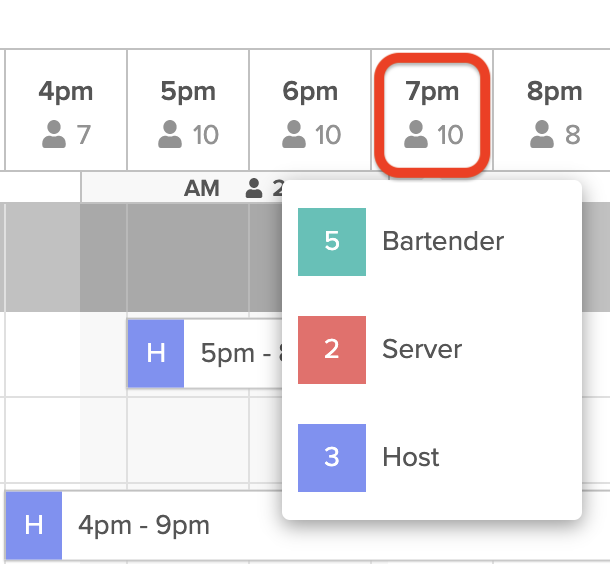Image resolution: width=610 pixels, height=564 pixels.
Task: Click the person icon under 4pm
Action: pos(54,134)
